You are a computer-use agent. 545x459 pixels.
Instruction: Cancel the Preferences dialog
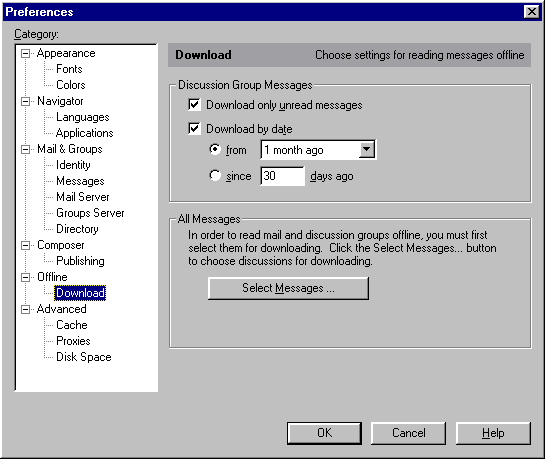[x=408, y=433]
